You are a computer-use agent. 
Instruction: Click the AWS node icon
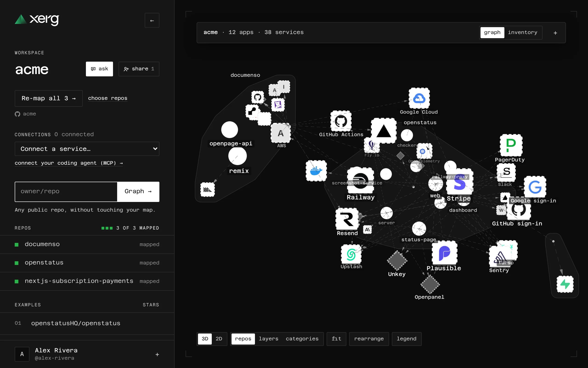pos(281,133)
